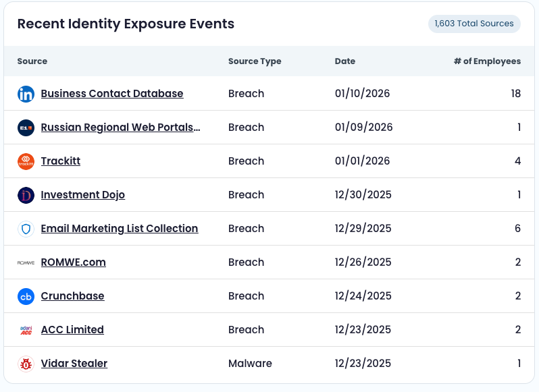Open the ROMWE.com source link
539x392 pixels.
(73, 262)
